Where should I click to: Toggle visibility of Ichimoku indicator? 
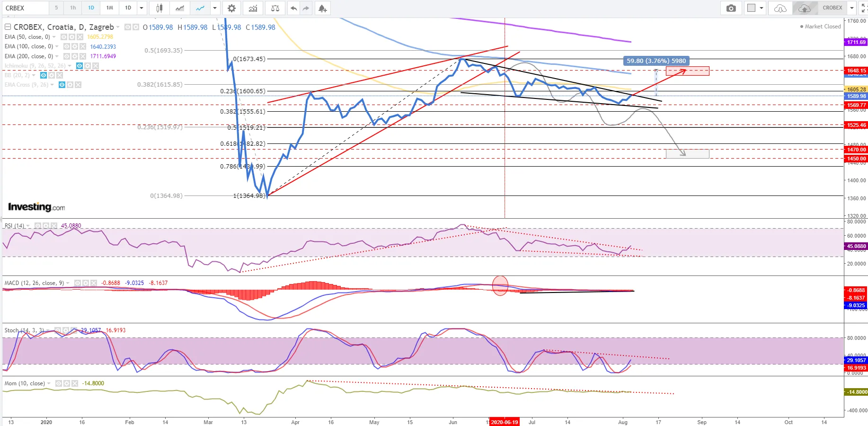tap(80, 66)
